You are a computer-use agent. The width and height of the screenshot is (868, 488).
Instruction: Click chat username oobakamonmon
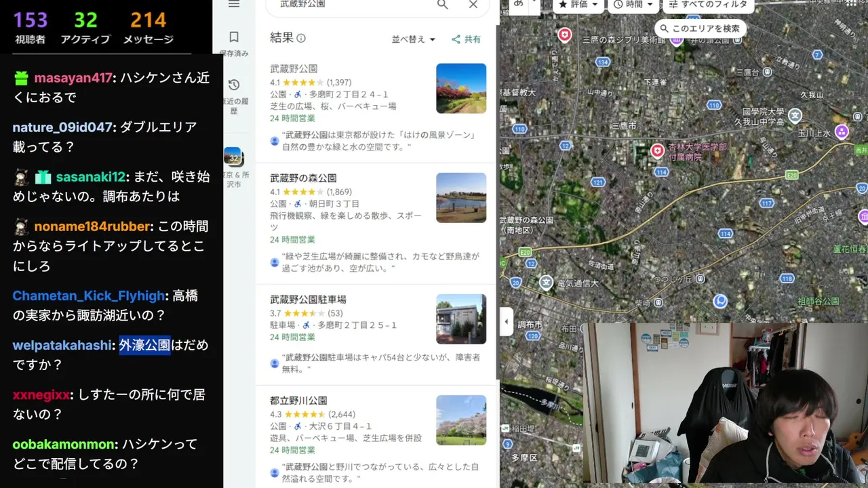coord(64,445)
